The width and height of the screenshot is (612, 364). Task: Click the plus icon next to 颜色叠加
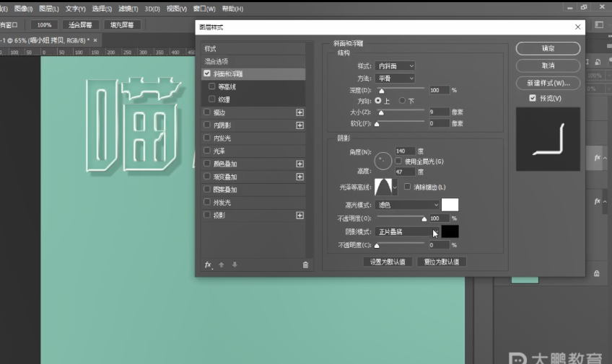(300, 164)
